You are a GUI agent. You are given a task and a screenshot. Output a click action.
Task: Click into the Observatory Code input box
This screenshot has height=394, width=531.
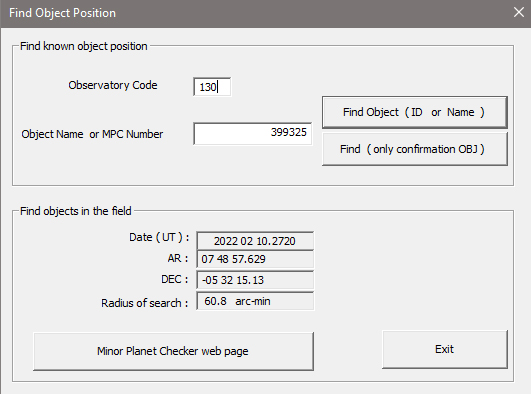[x=212, y=87]
